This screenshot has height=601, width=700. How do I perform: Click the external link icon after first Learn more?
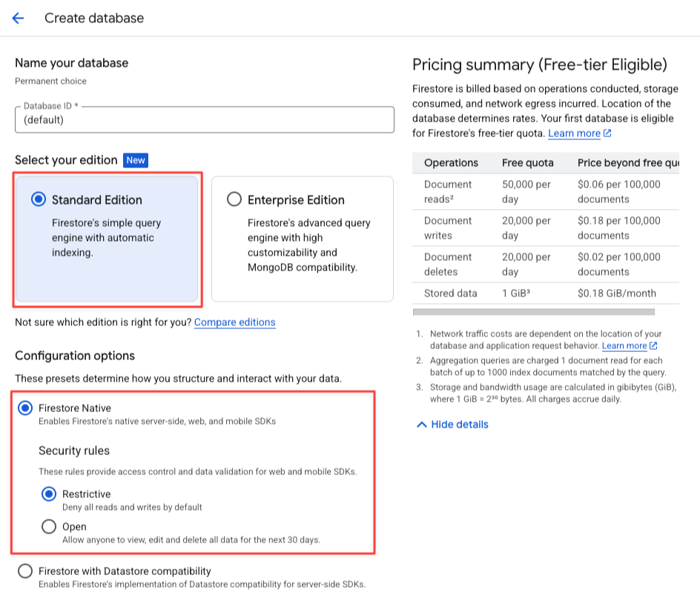[607, 133]
